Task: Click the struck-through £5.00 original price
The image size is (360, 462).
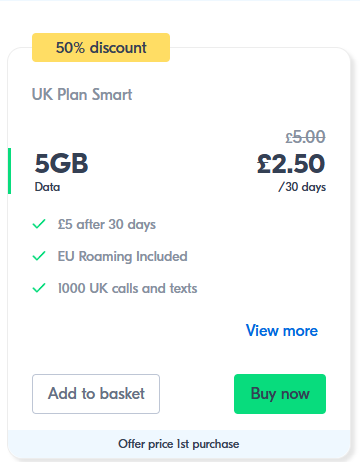Action: click(x=305, y=137)
